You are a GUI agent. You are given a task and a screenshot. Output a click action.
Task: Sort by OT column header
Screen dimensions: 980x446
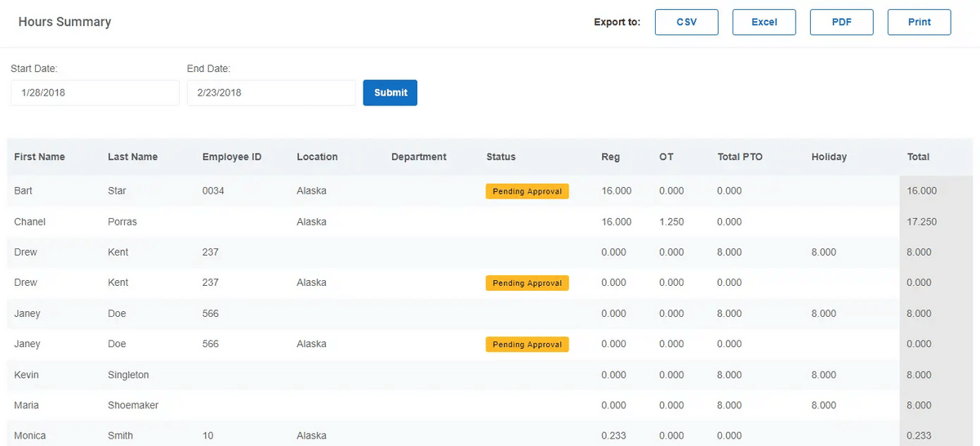tap(666, 157)
